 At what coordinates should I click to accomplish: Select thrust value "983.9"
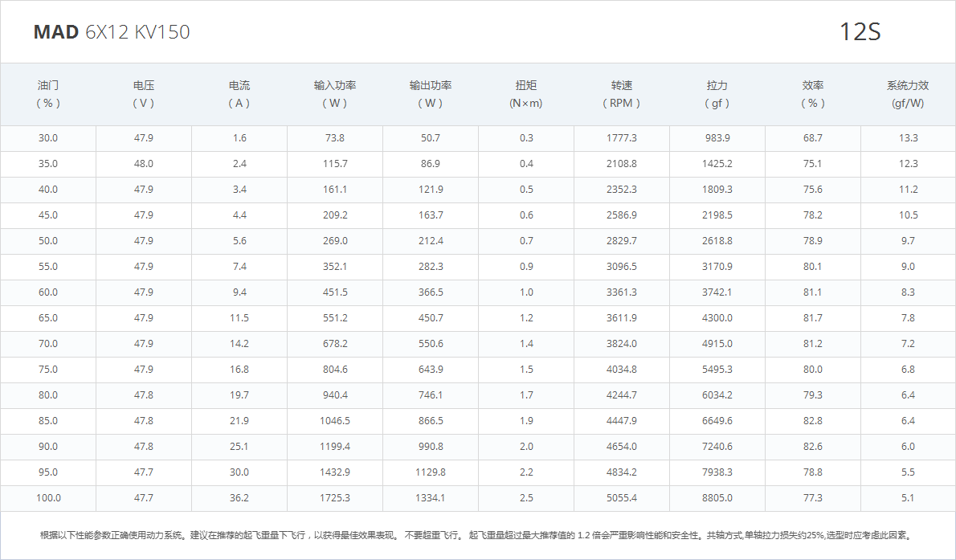tap(717, 138)
